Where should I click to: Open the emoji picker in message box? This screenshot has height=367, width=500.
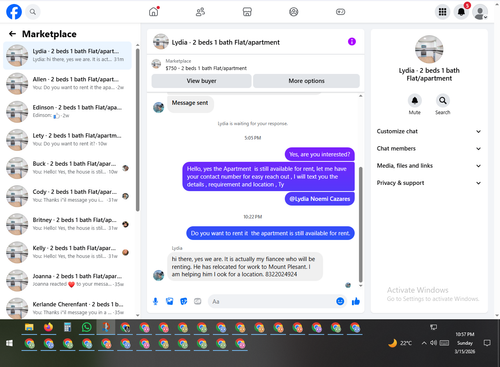coord(340,301)
